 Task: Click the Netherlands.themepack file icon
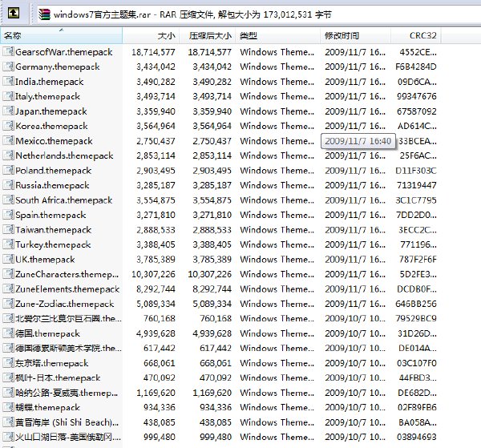(x=8, y=155)
